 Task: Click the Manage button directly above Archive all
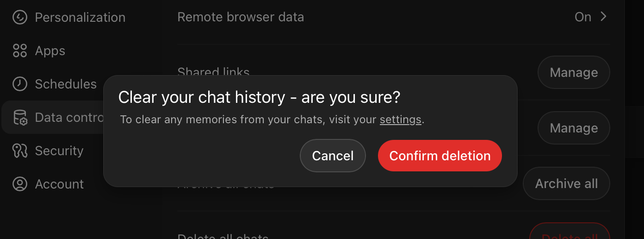574,128
